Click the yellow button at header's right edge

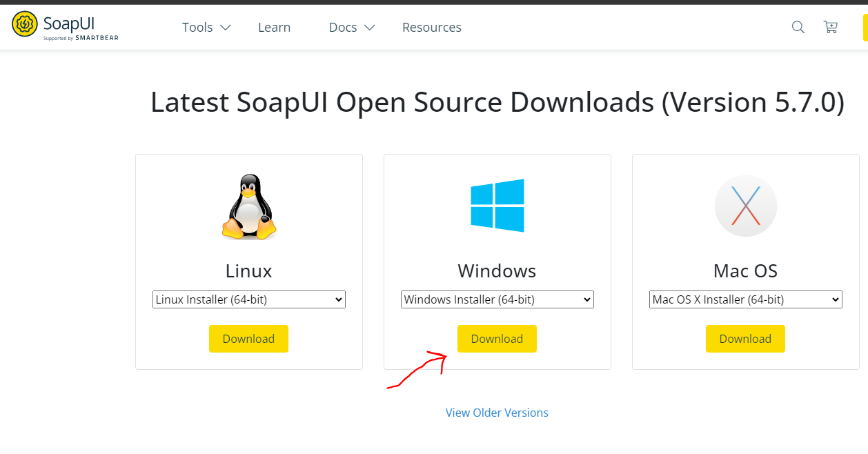click(865, 27)
